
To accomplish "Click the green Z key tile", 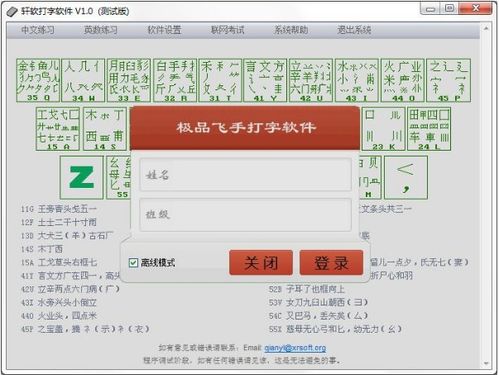I will (82, 177).
